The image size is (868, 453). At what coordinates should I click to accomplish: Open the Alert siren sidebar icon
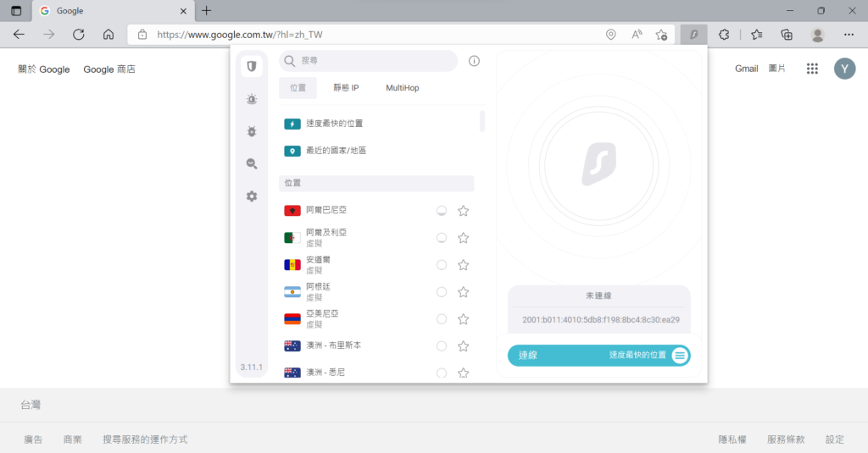251,99
